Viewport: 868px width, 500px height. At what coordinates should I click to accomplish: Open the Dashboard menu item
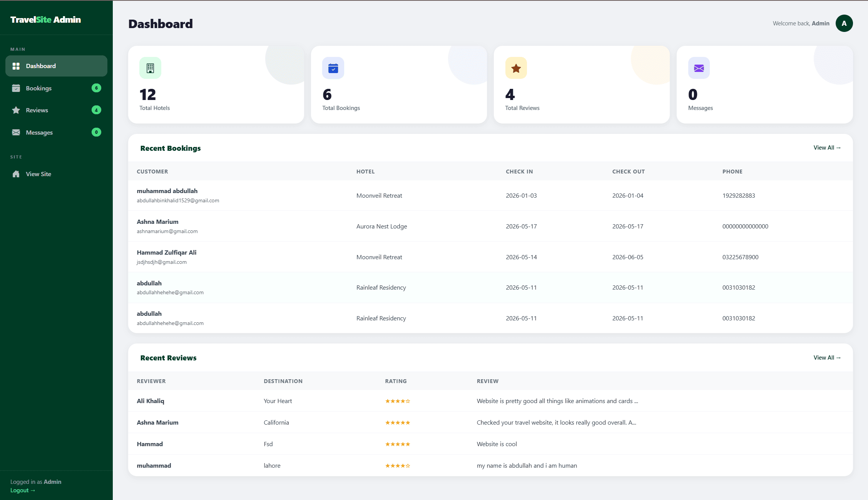click(56, 66)
